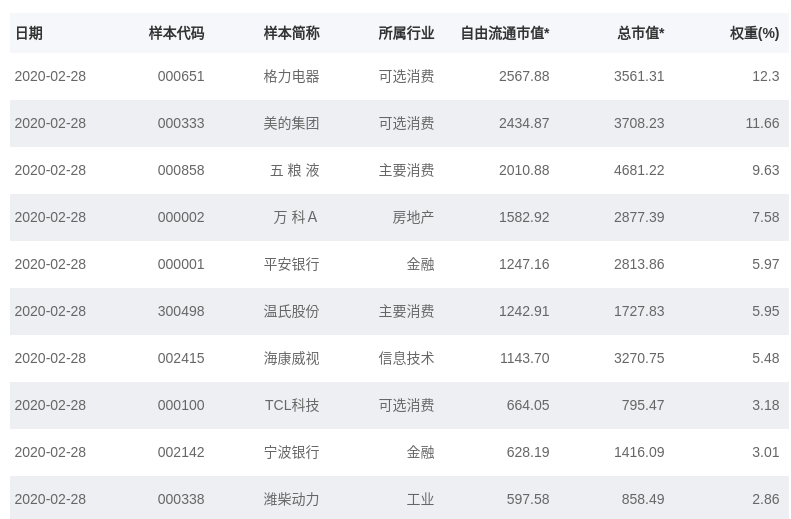Screen dimensions: 791x519
Task: Click free-float value 664.05
Action: [x=528, y=405]
